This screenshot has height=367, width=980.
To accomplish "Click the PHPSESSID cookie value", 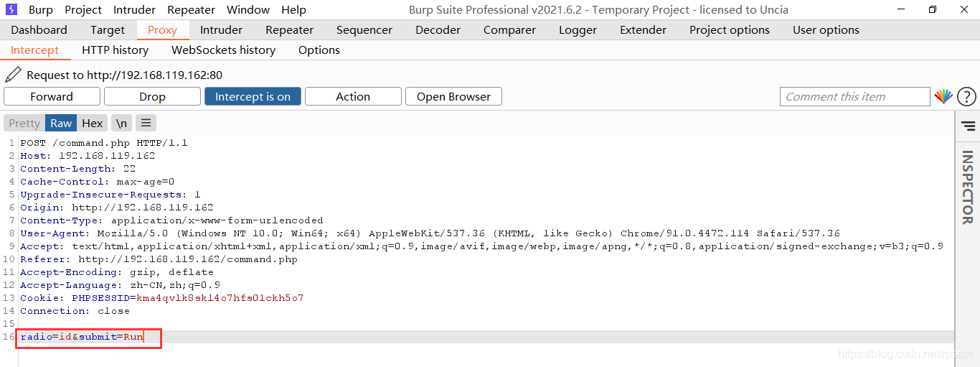I will [220, 298].
